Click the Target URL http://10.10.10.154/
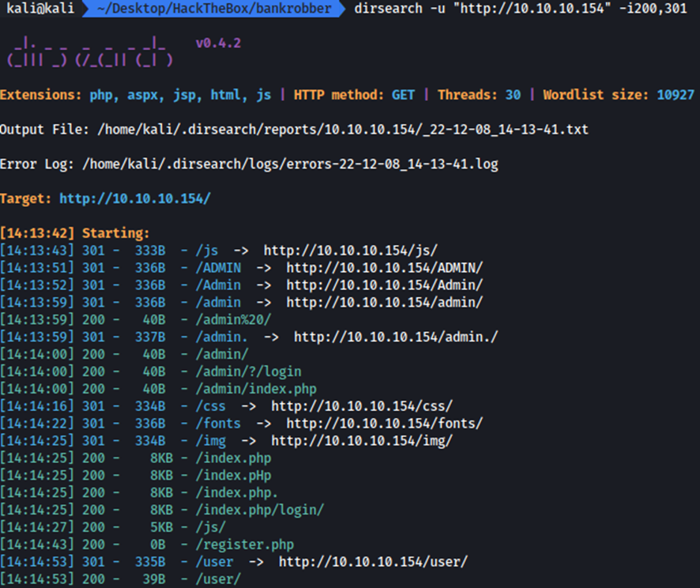The width and height of the screenshot is (700, 588). point(134,199)
